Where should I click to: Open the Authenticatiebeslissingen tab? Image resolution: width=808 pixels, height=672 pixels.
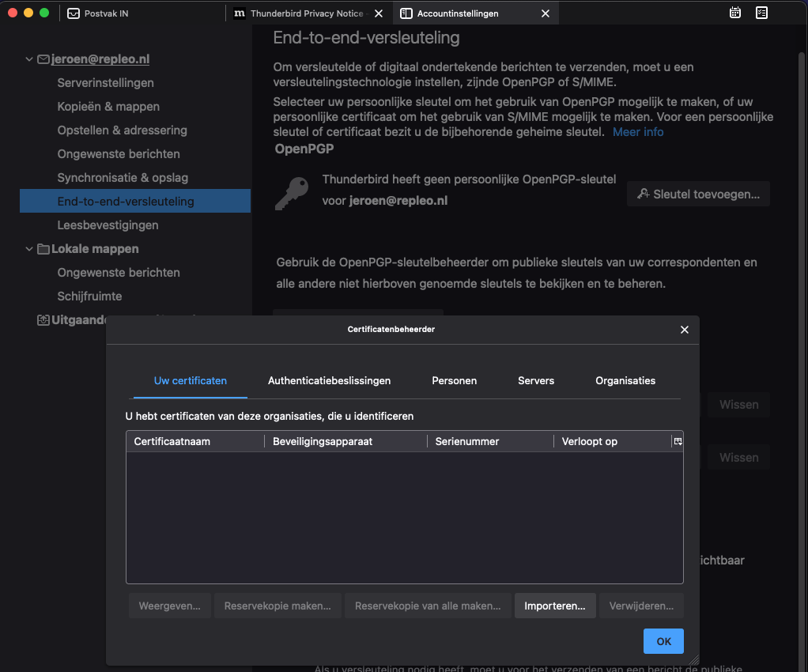[329, 381]
